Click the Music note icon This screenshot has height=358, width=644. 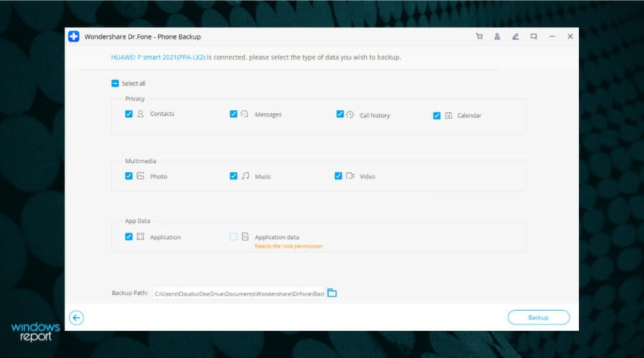(245, 176)
